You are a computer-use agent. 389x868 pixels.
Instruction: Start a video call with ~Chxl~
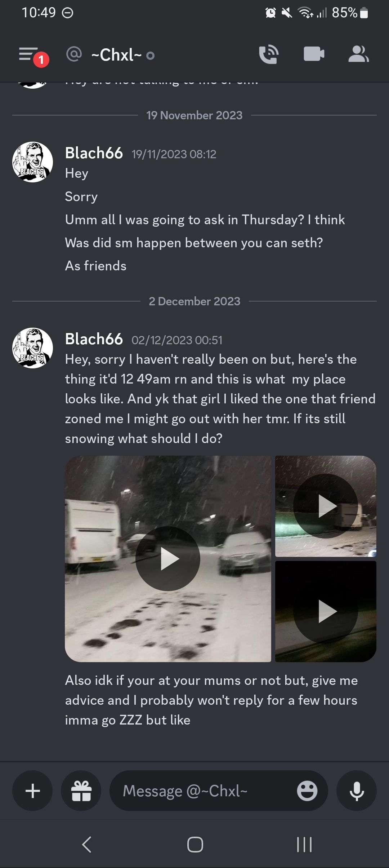pos(314,54)
